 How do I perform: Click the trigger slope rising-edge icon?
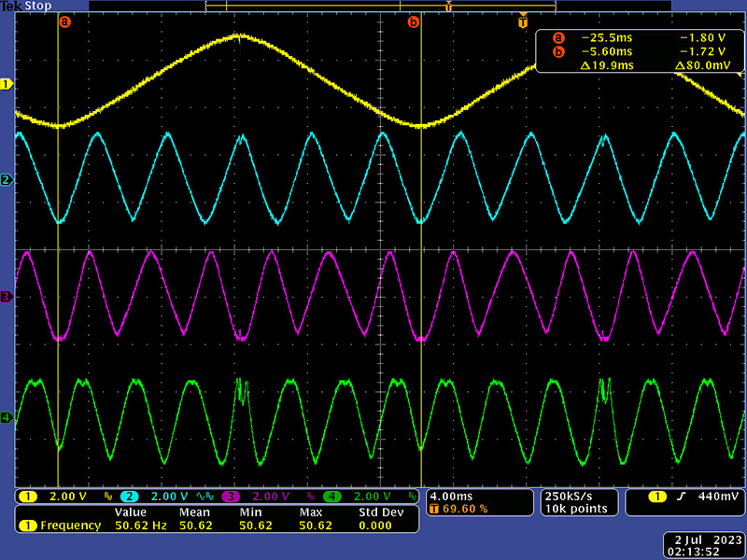(x=680, y=496)
